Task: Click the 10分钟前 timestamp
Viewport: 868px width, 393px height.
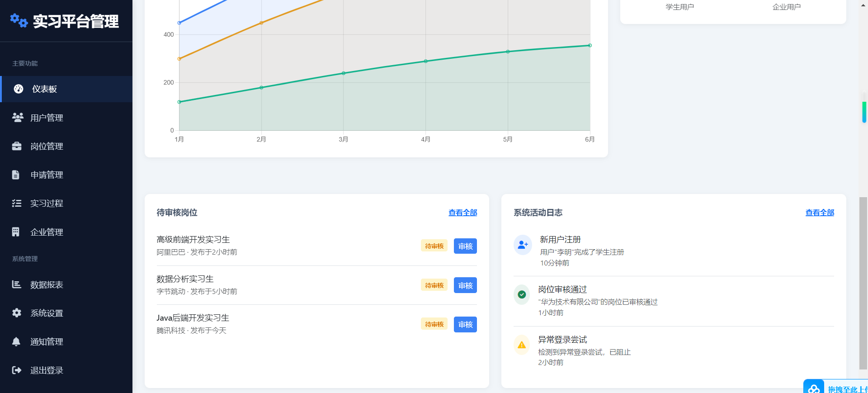Action: [x=555, y=263]
